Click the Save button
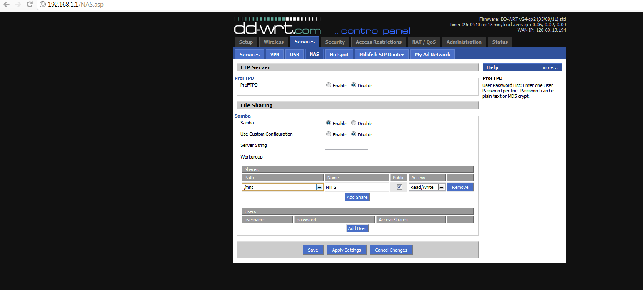This screenshot has height=290, width=644. tap(313, 250)
